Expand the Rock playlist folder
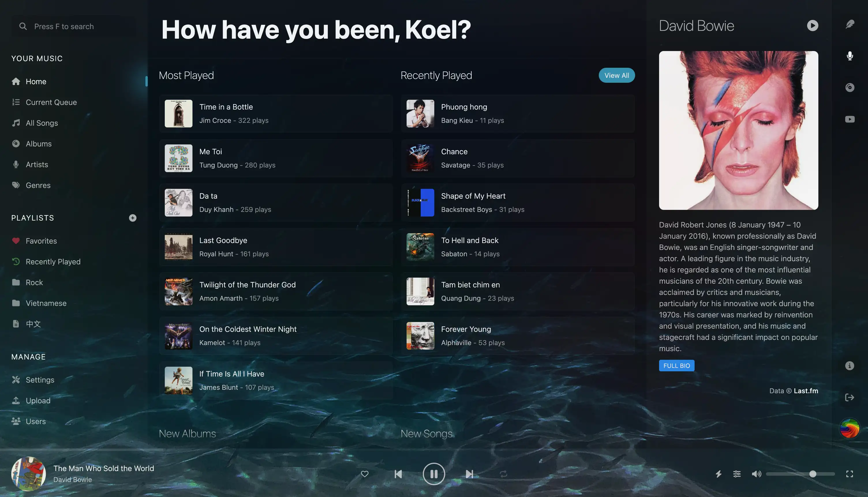868x497 pixels. click(34, 282)
